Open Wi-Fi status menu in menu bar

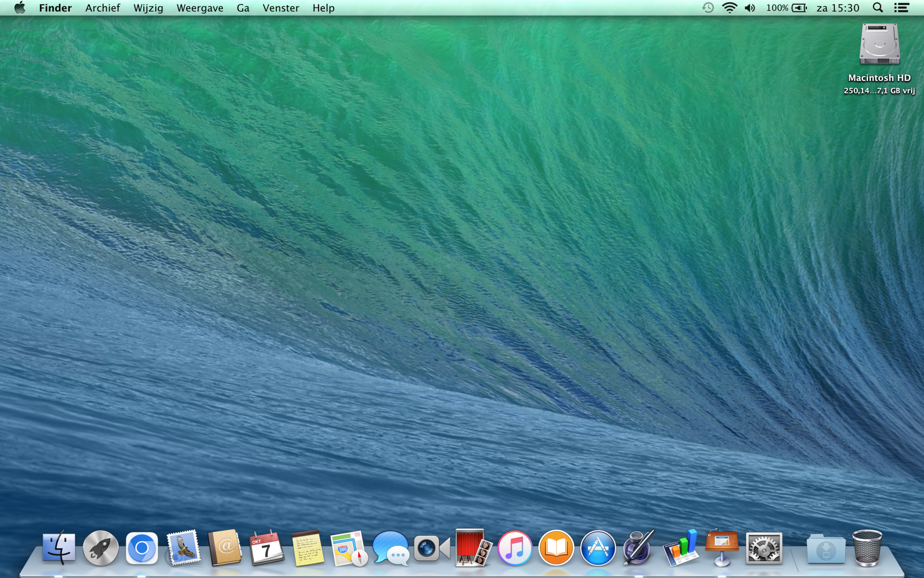(729, 8)
